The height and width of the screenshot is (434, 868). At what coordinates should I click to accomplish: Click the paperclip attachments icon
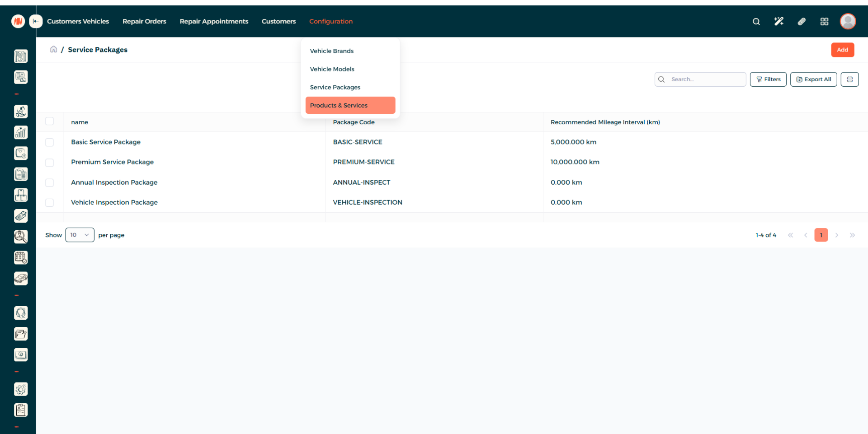pyautogui.click(x=802, y=22)
